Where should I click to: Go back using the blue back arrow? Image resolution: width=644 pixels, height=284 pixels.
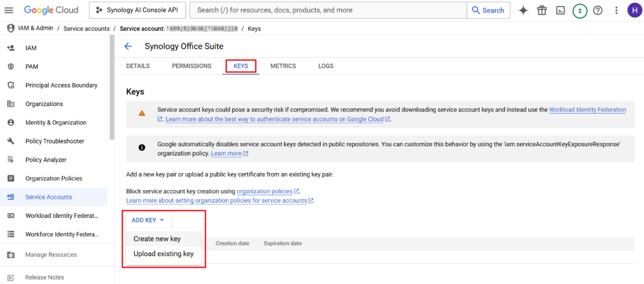pos(128,46)
